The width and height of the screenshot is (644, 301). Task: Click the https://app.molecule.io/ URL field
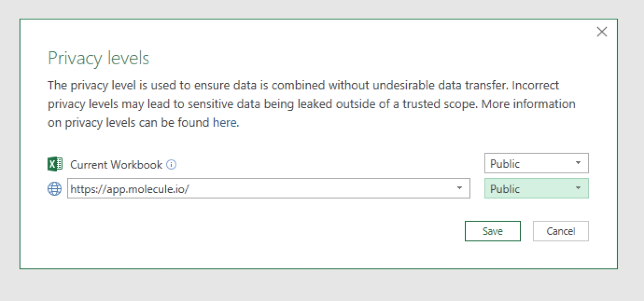256,189
